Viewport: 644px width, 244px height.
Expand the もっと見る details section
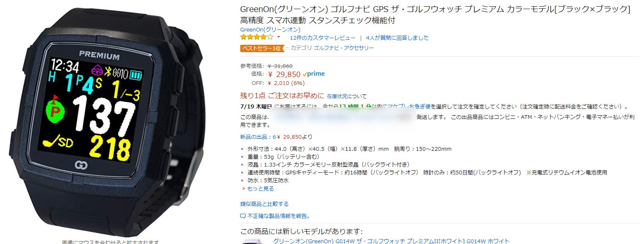(x=260, y=189)
